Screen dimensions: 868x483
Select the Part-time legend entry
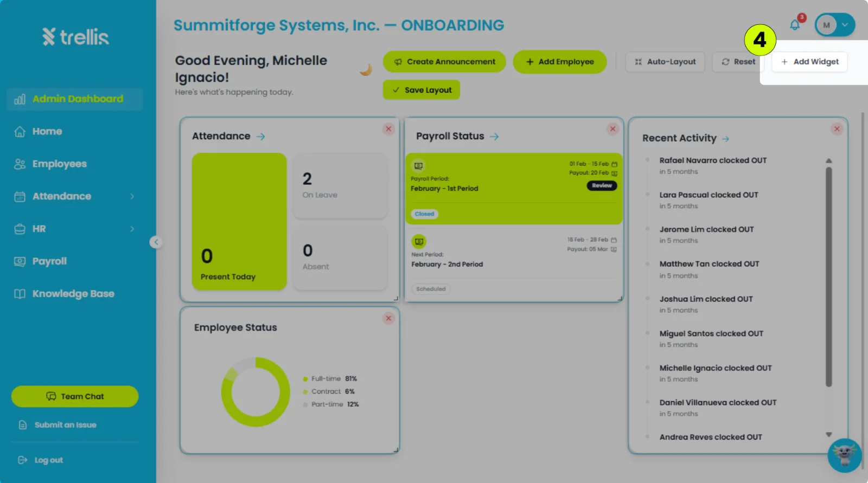331,404
